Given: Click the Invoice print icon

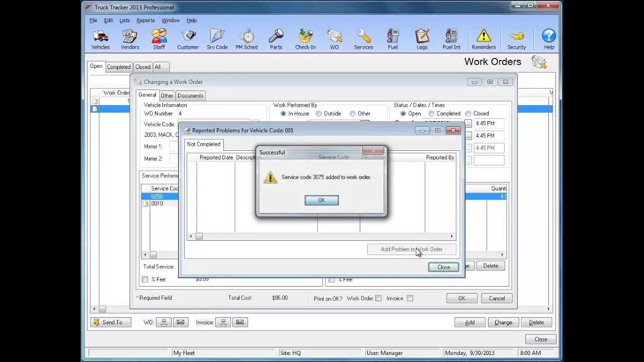Looking at the screenshot, I should point(223,322).
